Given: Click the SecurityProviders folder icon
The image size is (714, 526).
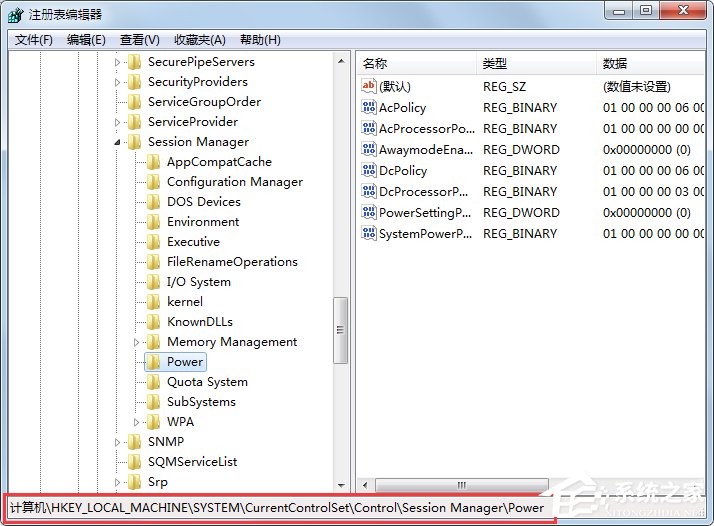Looking at the screenshot, I should (x=134, y=82).
